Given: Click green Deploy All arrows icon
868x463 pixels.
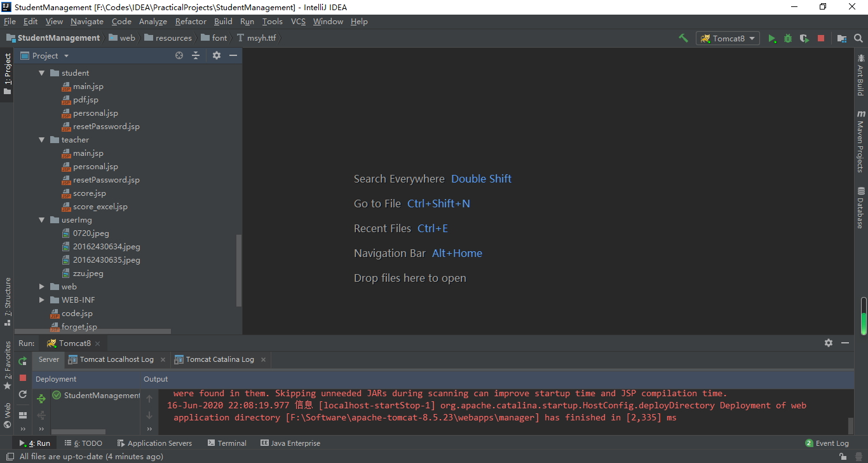Looking at the screenshot, I should (41, 399).
